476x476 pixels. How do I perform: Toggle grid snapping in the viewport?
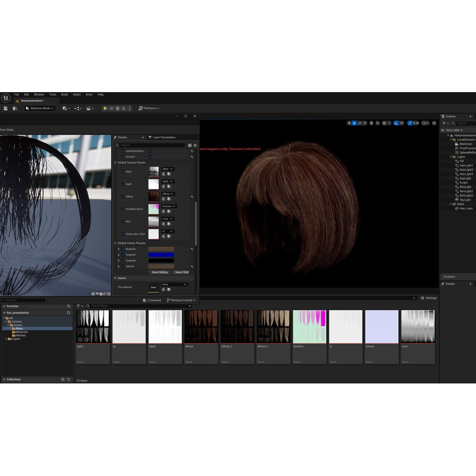pos(383,123)
